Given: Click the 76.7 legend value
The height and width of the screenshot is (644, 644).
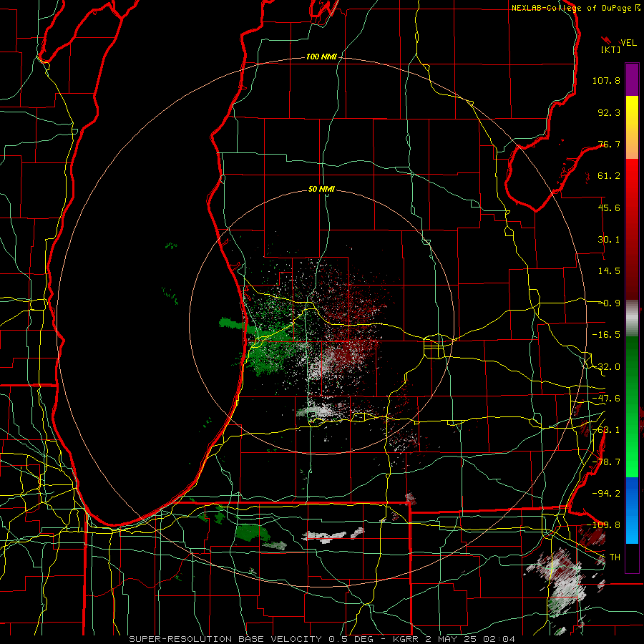Looking at the screenshot, I should 609,144.
